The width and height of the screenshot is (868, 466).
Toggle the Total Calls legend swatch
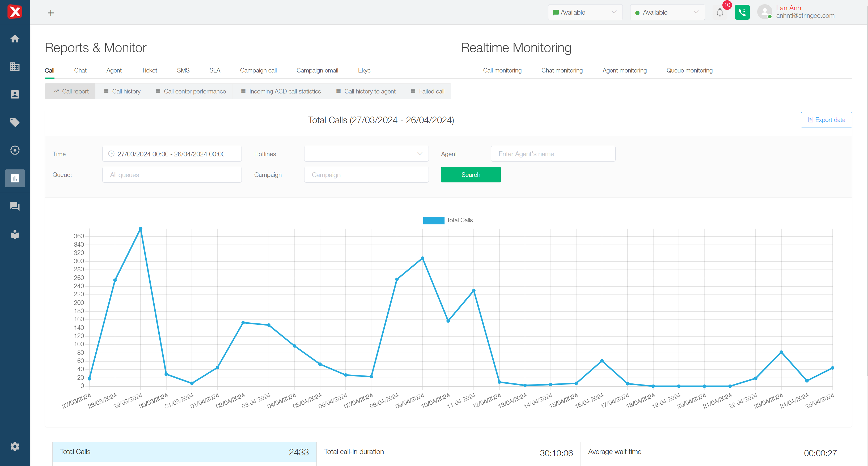click(x=433, y=220)
